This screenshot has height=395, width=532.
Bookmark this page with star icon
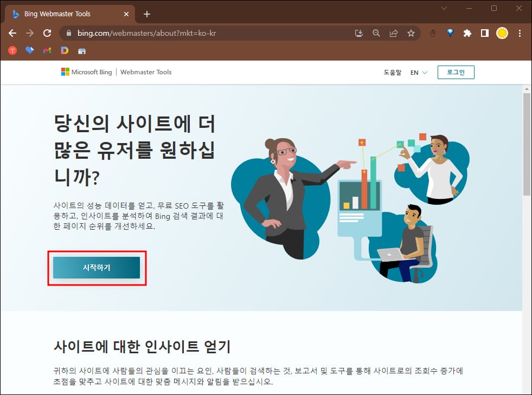pos(411,33)
